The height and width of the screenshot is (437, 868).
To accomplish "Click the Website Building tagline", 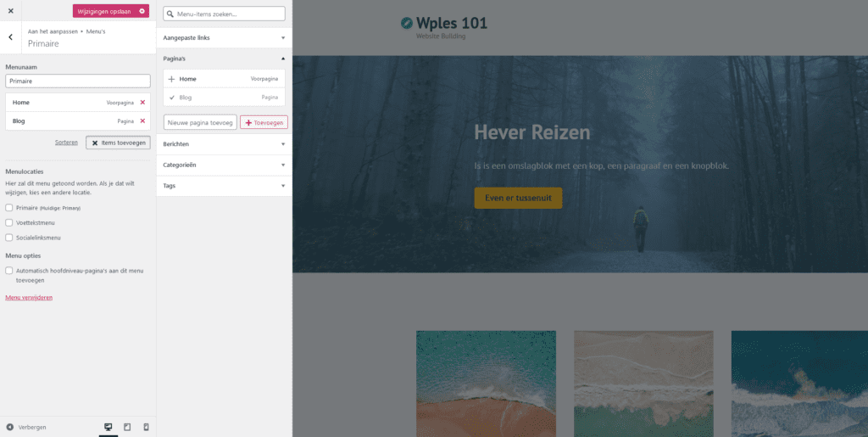I will 441,36.
